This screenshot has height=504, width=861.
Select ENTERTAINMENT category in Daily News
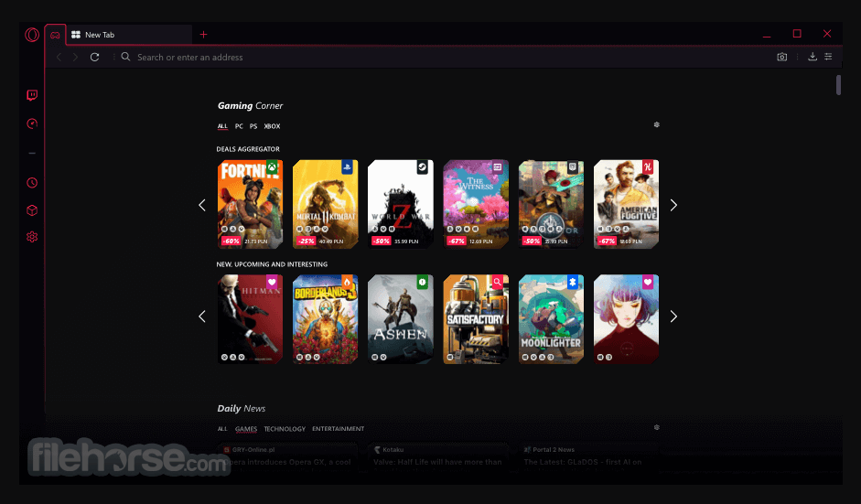point(339,429)
